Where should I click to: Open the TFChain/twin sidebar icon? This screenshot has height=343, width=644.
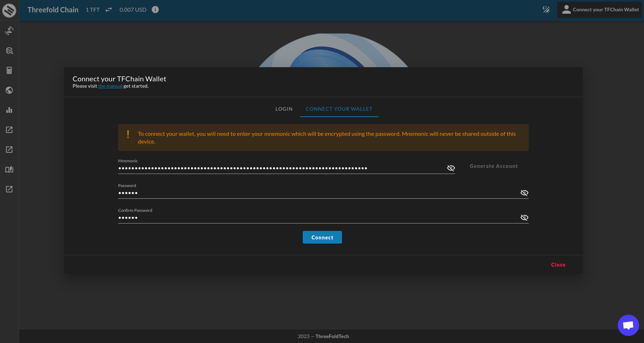[x=9, y=31]
